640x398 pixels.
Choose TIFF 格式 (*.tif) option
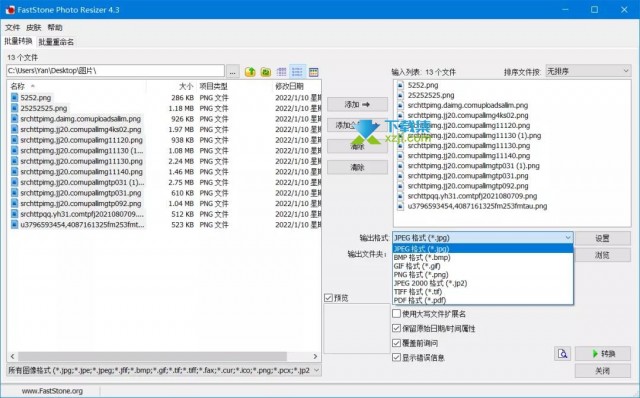point(482,291)
